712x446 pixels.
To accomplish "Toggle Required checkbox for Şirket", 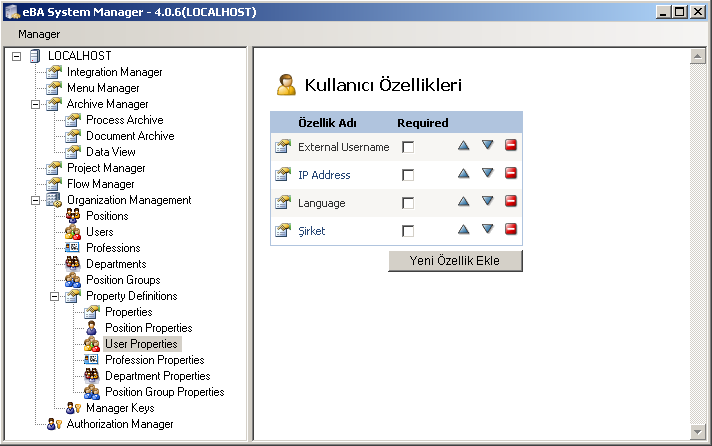I will pos(408,231).
